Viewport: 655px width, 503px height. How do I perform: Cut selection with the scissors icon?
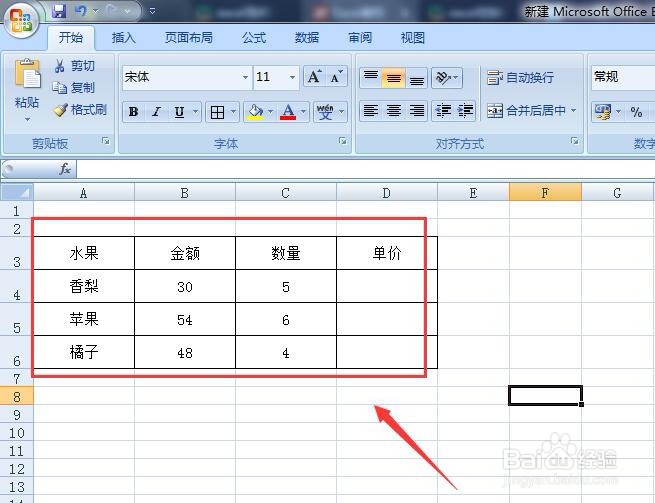pyautogui.click(x=59, y=66)
